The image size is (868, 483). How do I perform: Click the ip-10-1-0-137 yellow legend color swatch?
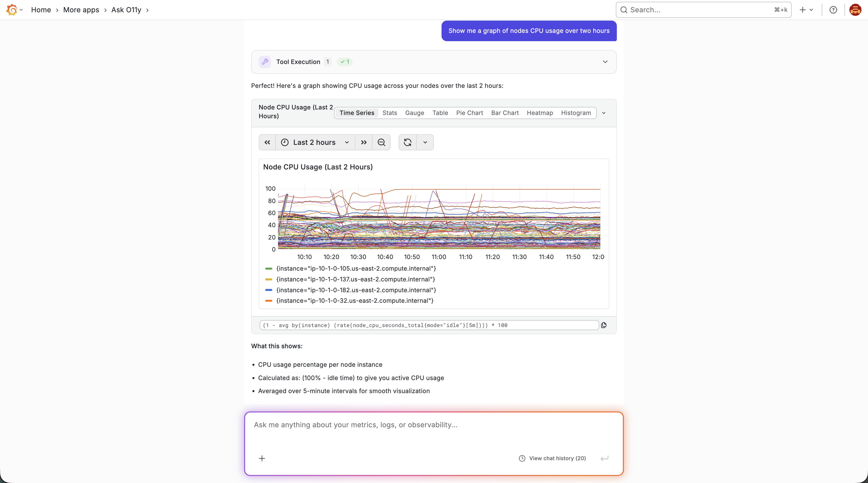click(268, 280)
